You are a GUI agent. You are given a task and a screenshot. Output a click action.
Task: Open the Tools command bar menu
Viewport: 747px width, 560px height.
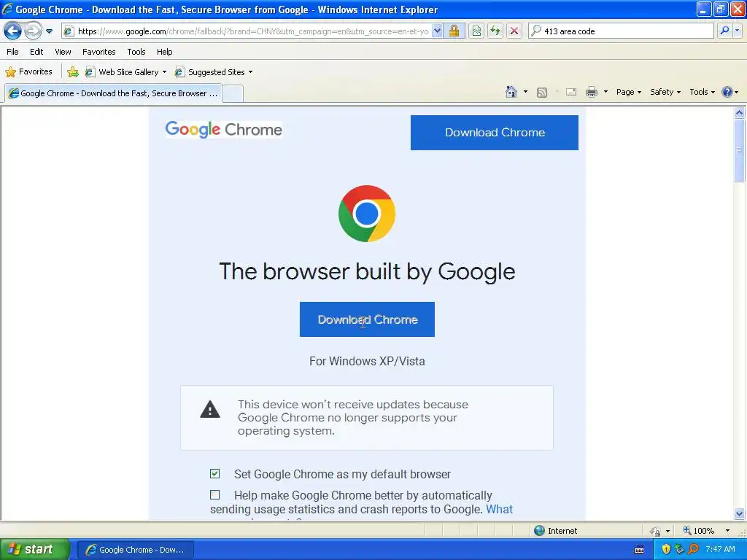pyautogui.click(x=702, y=92)
